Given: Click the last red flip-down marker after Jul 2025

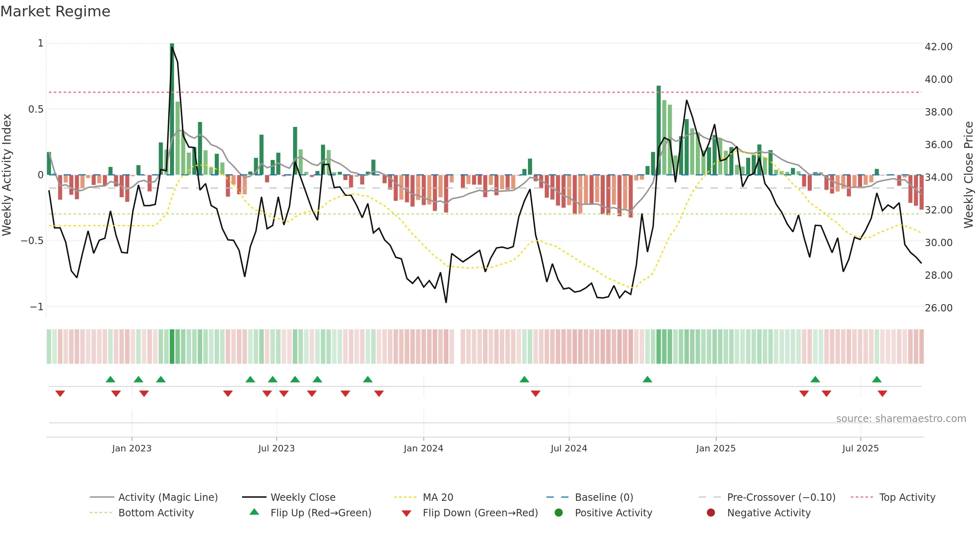Looking at the screenshot, I should click(x=882, y=393).
